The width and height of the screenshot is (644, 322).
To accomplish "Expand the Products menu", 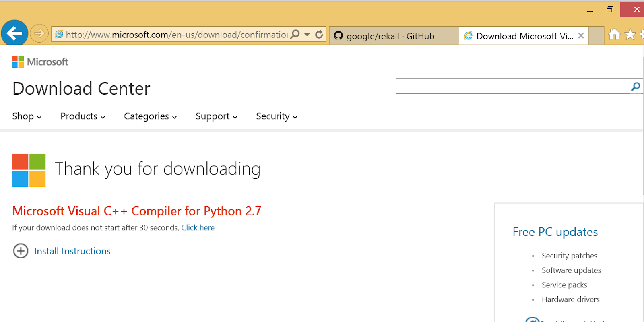I will [x=83, y=116].
